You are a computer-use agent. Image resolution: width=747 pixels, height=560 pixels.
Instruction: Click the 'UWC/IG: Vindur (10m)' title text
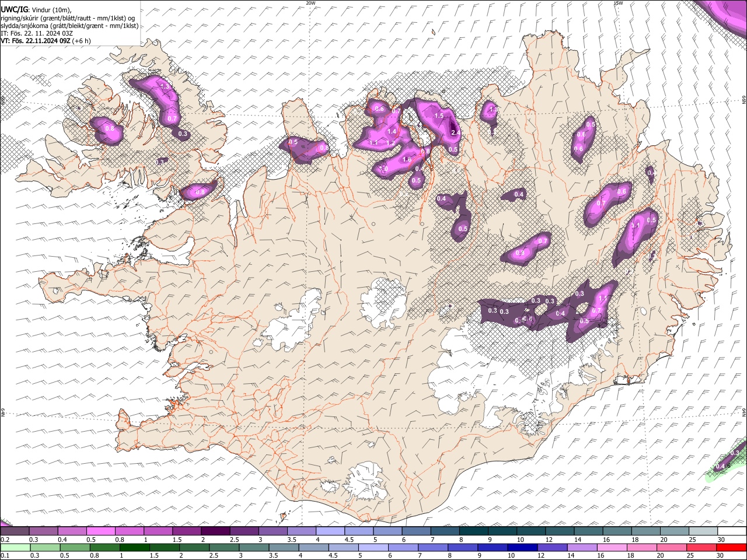(x=36, y=10)
